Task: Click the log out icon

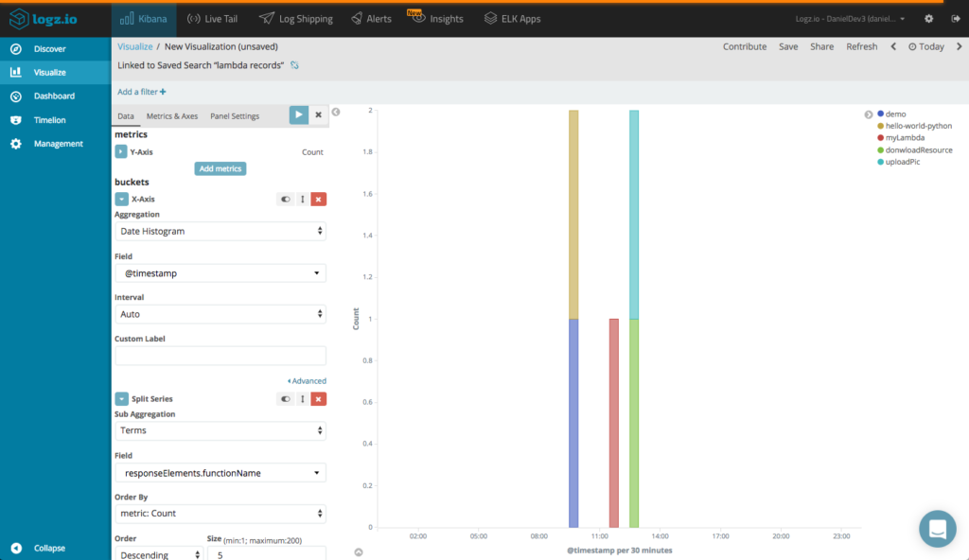Action: pos(953,19)
